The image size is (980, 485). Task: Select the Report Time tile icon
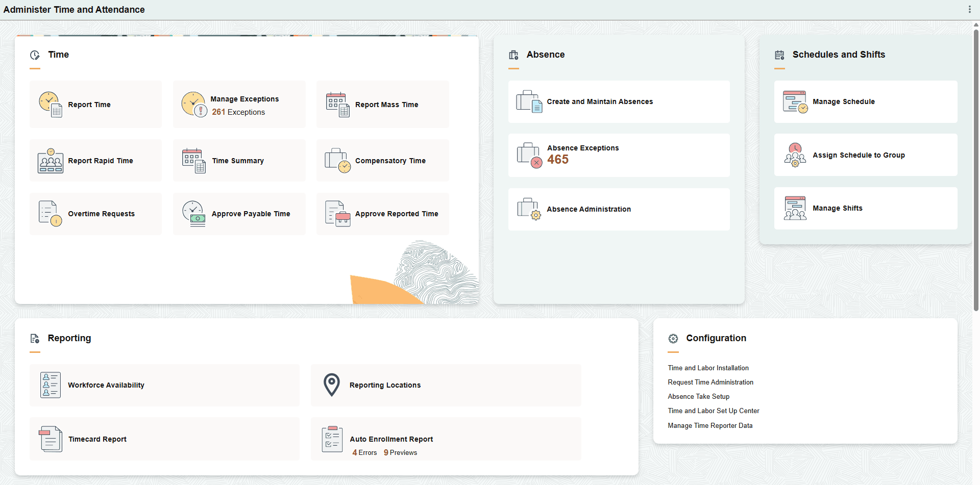[x=50, y=104]
